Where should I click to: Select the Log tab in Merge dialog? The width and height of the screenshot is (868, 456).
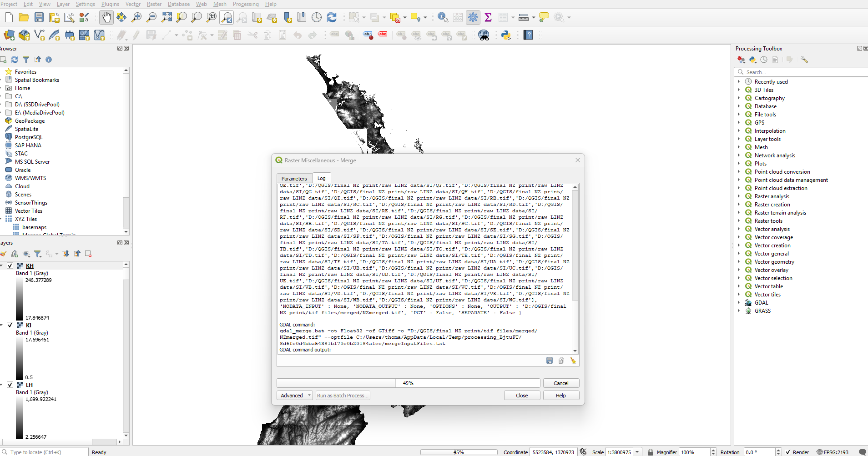(x=322, y=178)
